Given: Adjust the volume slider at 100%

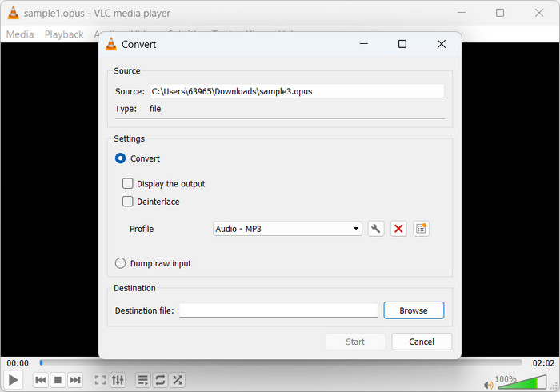Looking at the screenshot, I should (x=522, y=382).
